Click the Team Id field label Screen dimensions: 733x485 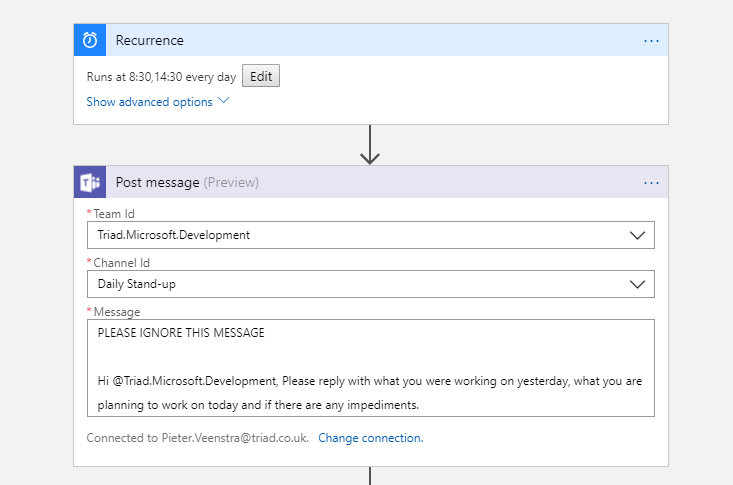click(114, 214)
